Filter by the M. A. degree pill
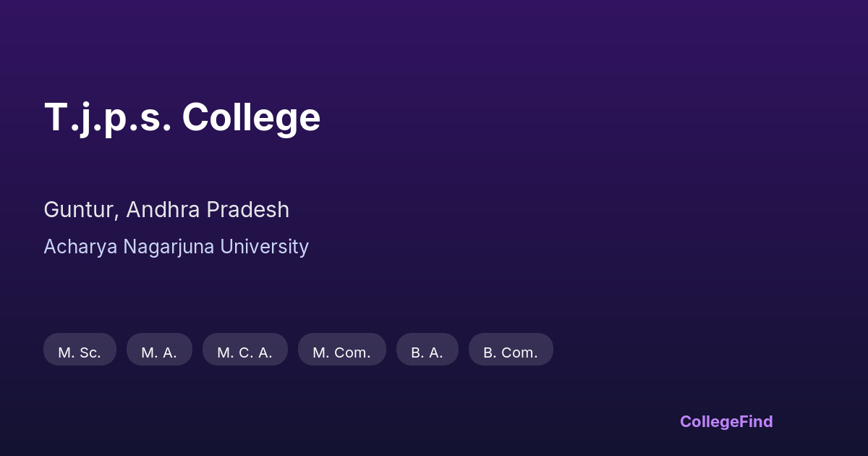This screenshot has width=868, height=456. pos(159,352)
